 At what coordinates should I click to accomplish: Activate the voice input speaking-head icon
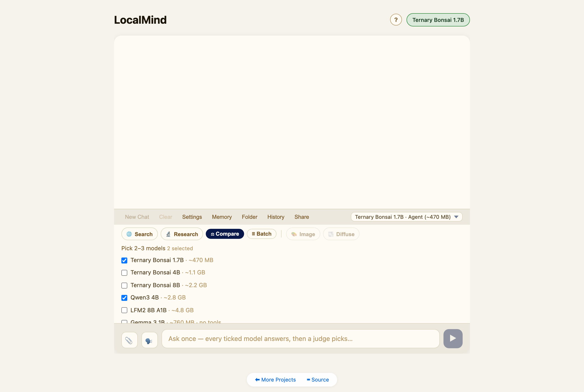tap(149, 340)
